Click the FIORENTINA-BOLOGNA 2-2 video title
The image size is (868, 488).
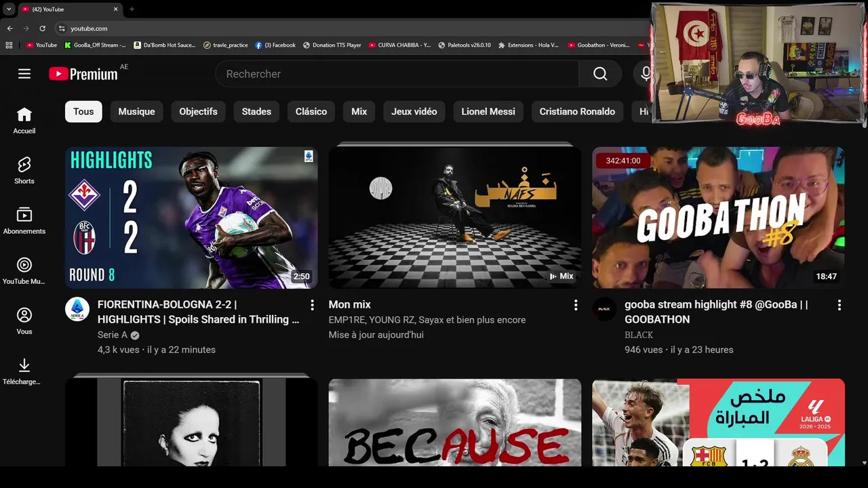tap(198, 312)
